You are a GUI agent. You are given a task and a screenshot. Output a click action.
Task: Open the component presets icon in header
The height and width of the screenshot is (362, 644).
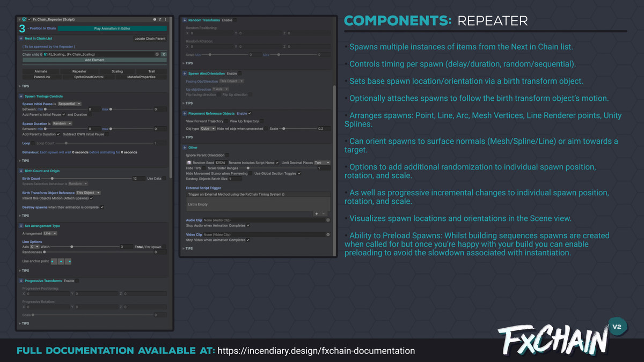(160, 19)
